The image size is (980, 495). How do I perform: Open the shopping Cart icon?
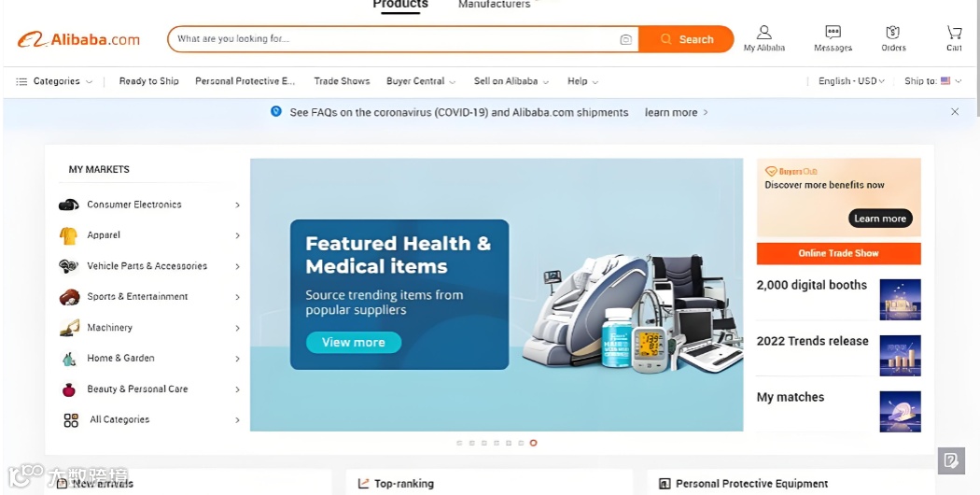pyautogui.click(x=954, y=33)
